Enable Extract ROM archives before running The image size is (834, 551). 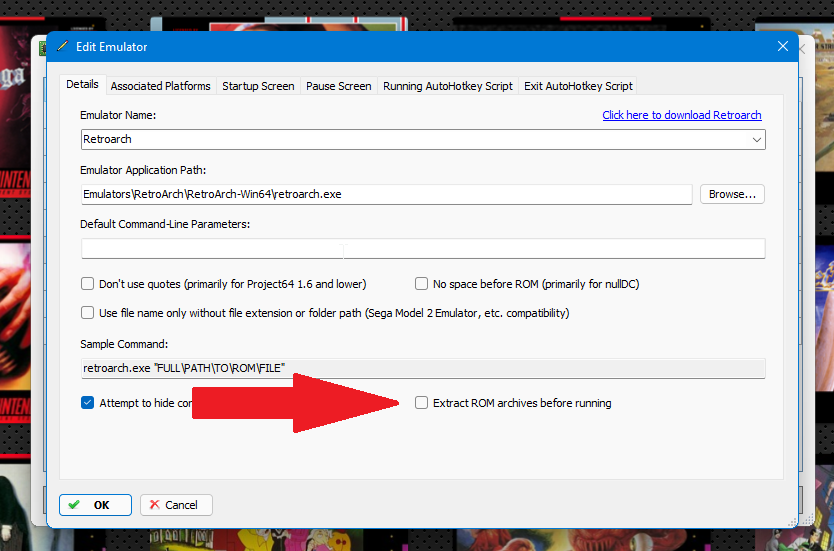tap(421, 403)
